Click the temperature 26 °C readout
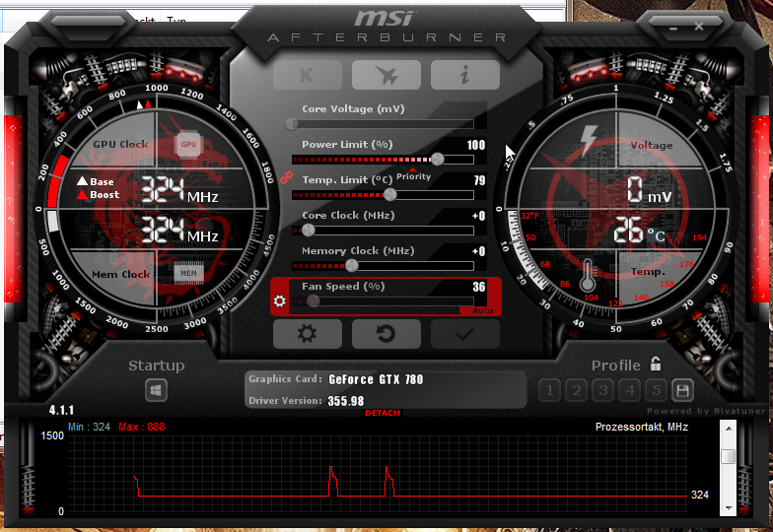This screenshot has height=532, width=773. [x=639, y=231]
